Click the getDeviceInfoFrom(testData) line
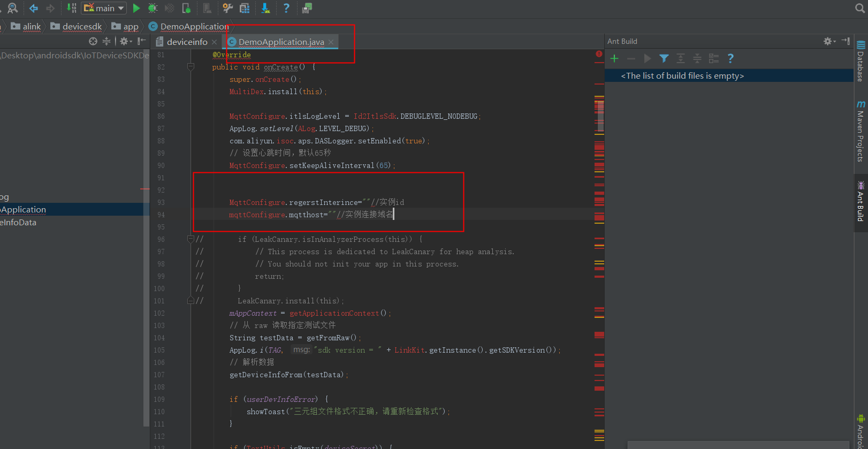Image resolution: width=868 pixels, height=449 pixels. (x=289, y=375)
